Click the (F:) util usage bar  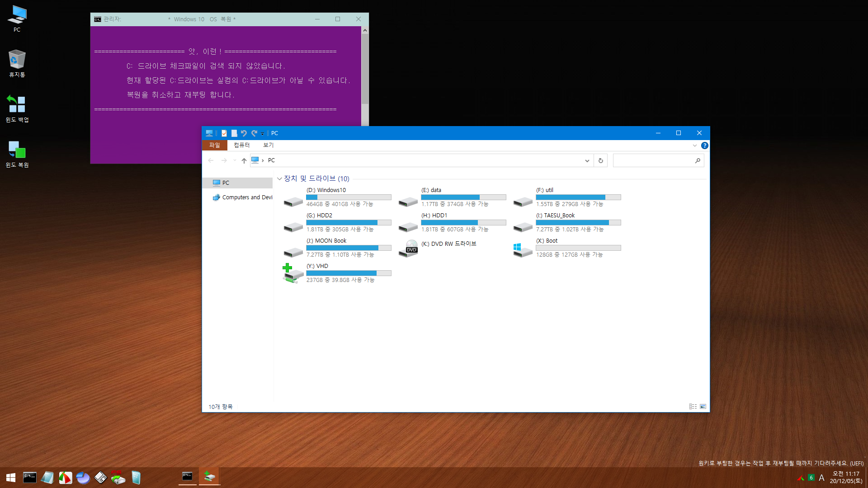pyautogui.click(x=578, y=197)
